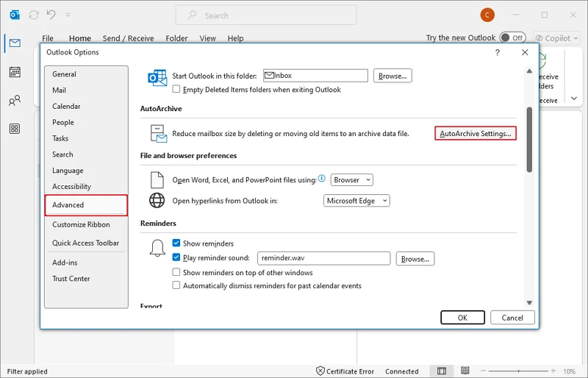588x378 pixels.
Task: Click the zoom in plus icon
Action: click(x=553, y=371)
